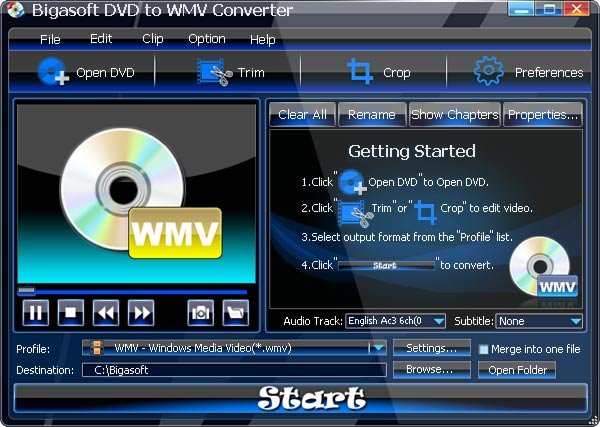Click the 'Getting Started' heading text

point(412,151)
